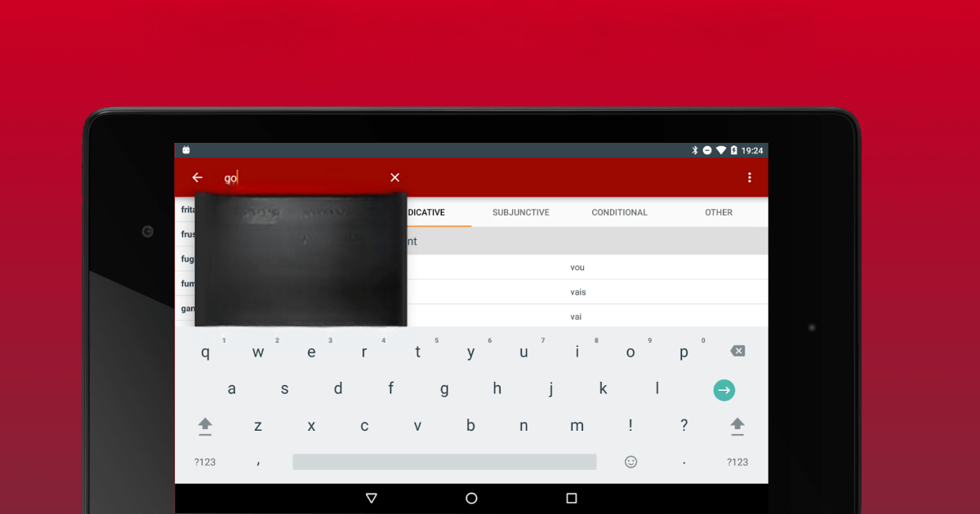Tap the green enter arrow key
This screenshot has width=980, height=514.
[x=724, y=390]
